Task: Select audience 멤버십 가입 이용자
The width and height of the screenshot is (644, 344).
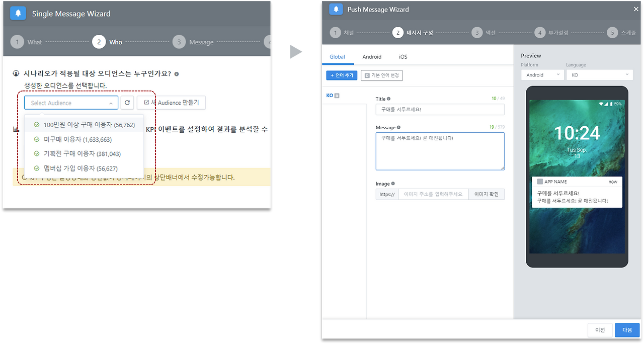Action: (x=84, y=168)
